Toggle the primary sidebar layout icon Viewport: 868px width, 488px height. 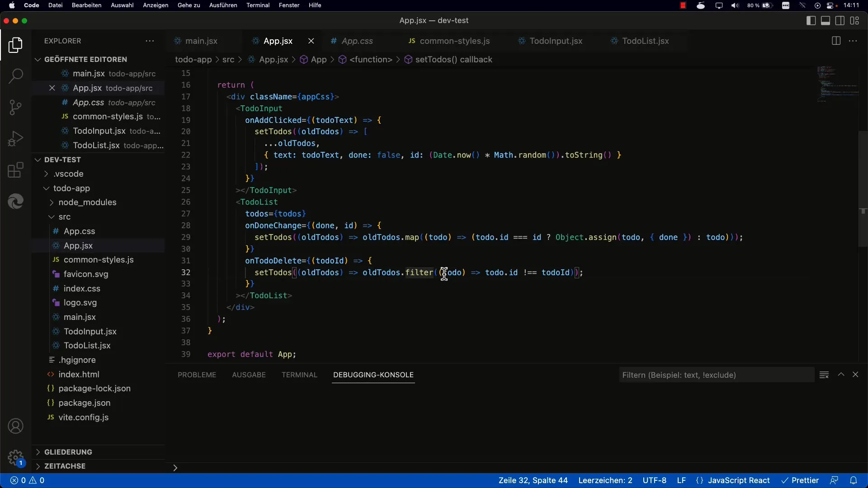[811, 21]
